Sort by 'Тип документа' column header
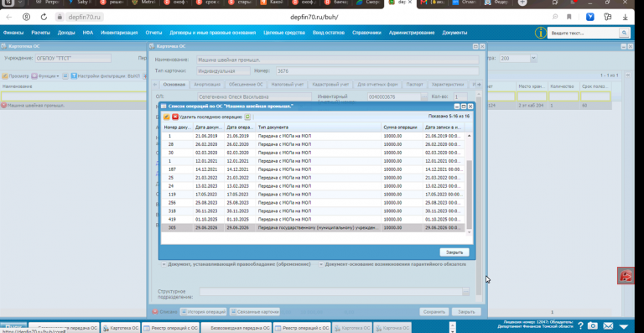Image resolution: width=644 pixels, height=333 pixels. (319, 127)
